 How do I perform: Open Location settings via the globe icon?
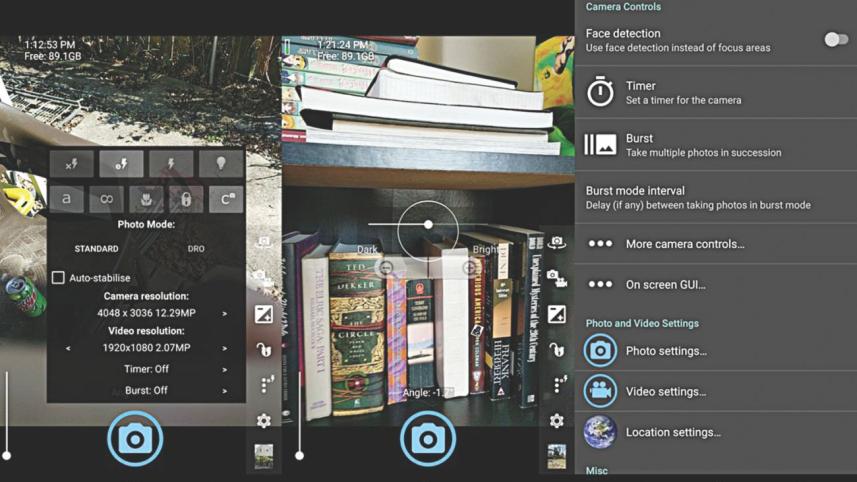click(600, 432)
